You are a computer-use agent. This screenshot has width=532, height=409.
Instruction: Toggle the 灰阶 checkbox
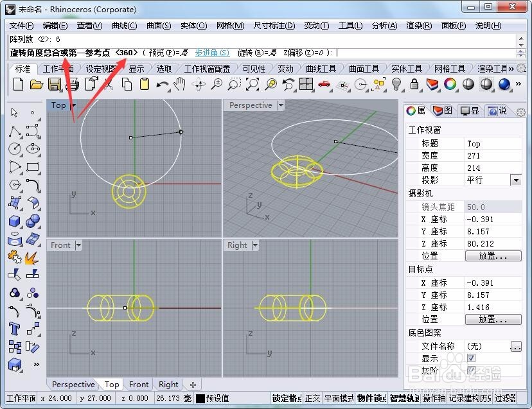471,370
